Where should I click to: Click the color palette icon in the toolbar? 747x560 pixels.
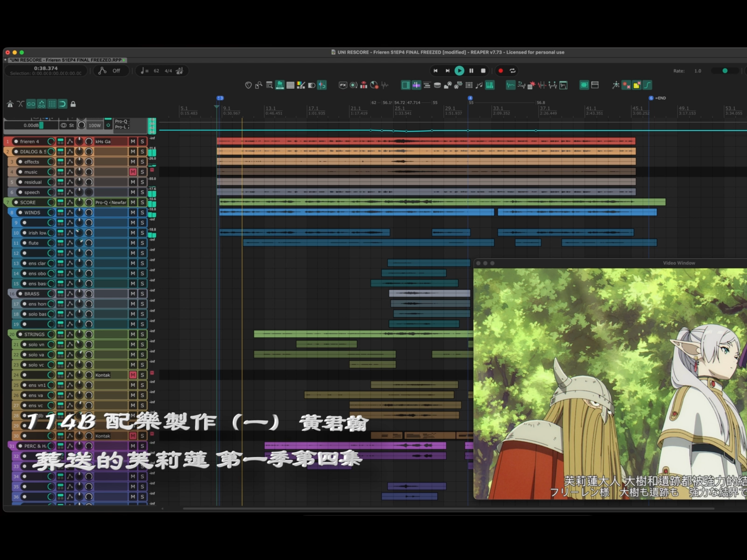(301, 85)
